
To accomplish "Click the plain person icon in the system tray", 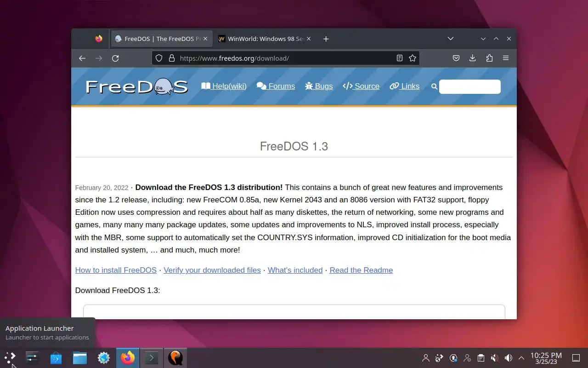I will tap(426, 358).
